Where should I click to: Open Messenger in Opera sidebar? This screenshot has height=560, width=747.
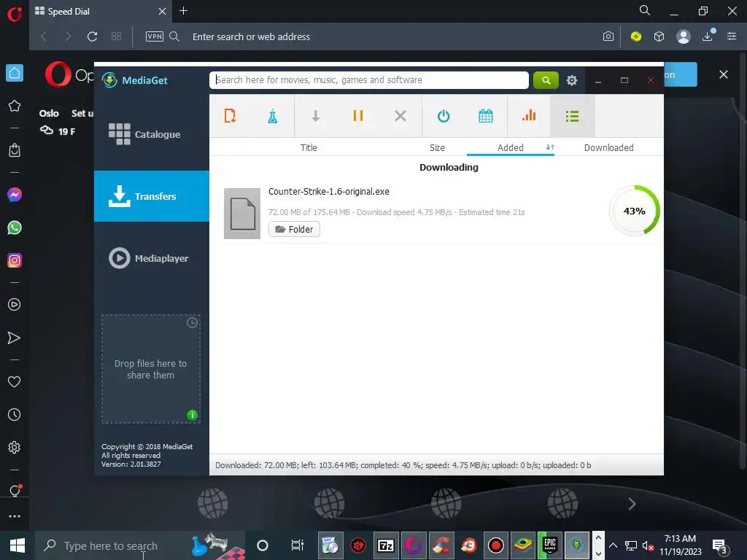coord(15,195)
